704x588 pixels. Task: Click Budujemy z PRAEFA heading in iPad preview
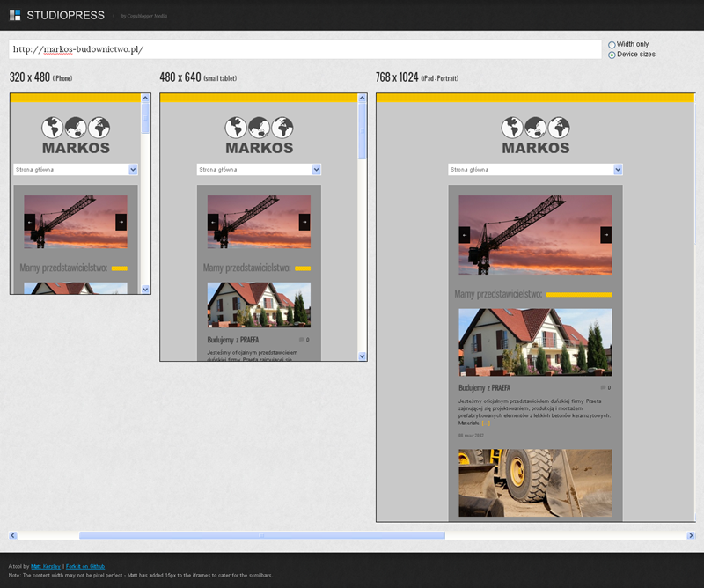coord(484,387)
